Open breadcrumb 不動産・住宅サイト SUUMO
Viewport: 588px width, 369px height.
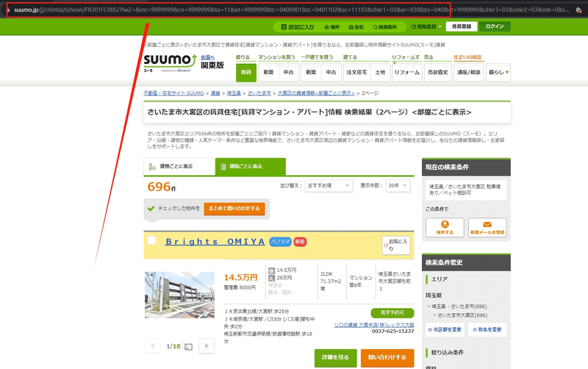173,93
